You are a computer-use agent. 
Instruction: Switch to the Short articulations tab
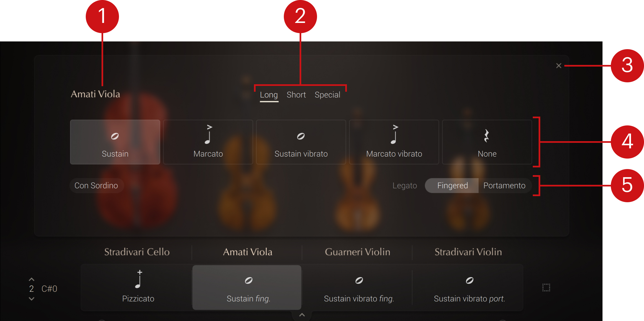tap(296, 95)
